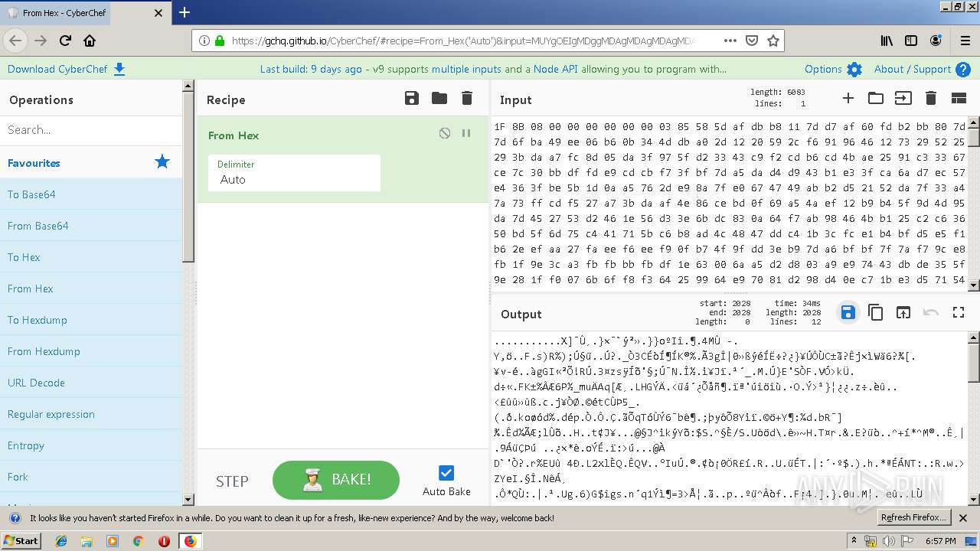Move output to input
980x551 pixels.
click(x=903, y=312)
